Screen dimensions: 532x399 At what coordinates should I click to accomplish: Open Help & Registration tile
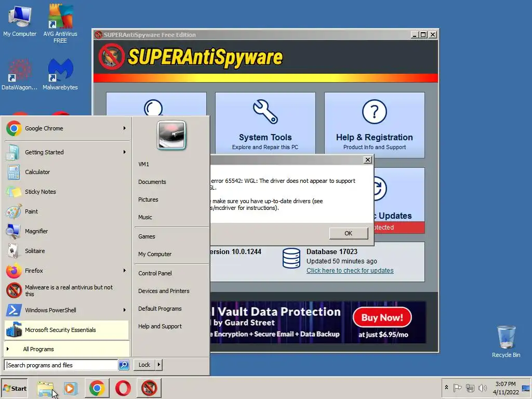pos(375,125)
